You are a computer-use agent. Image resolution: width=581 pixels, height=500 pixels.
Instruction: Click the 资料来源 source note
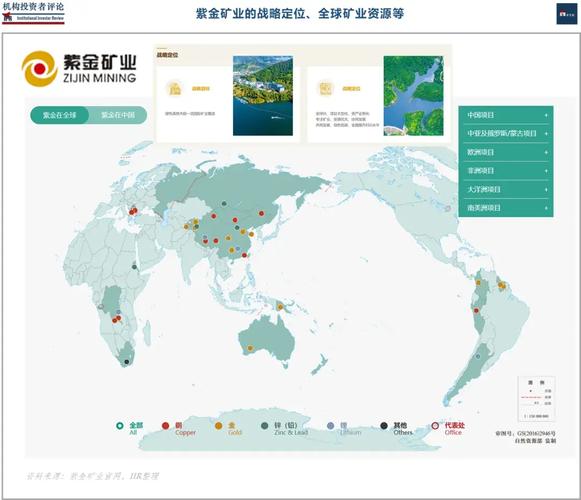pos(92,476)
